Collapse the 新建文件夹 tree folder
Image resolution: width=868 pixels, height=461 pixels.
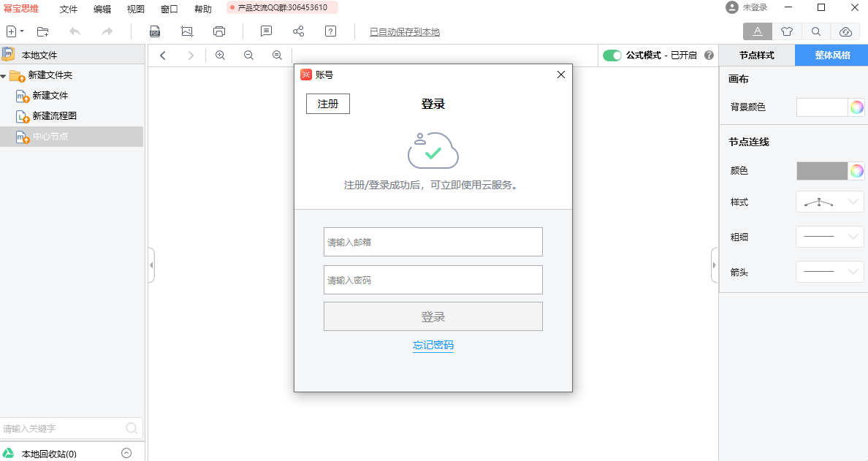pyautogui.click(x=4, y=76)
